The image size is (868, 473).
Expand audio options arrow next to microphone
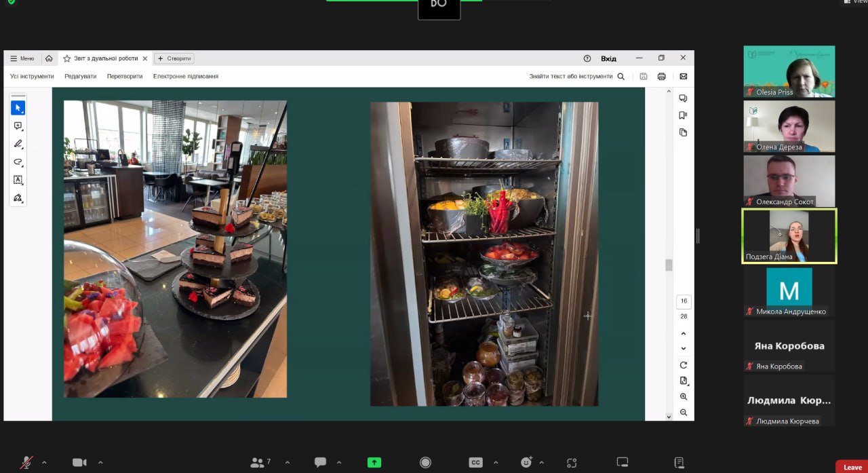(x=45, y=462)
